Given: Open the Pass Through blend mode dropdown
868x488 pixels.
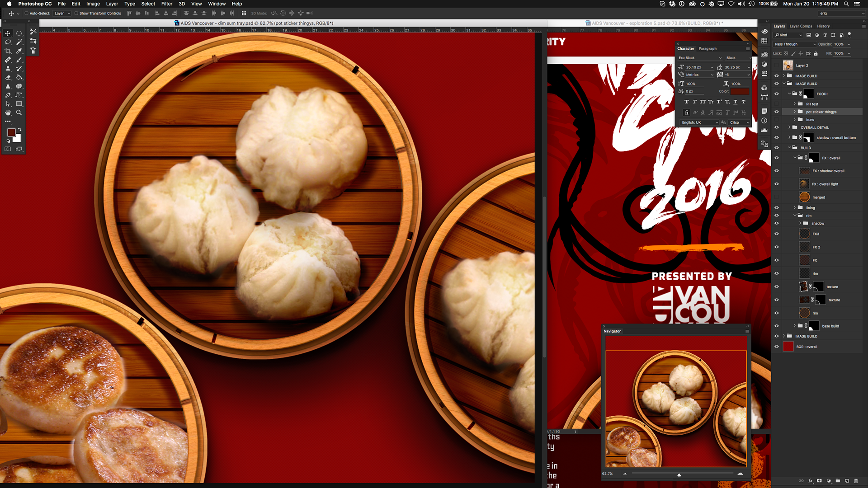Looking at the screenshot, I should (x=795, y=44).
